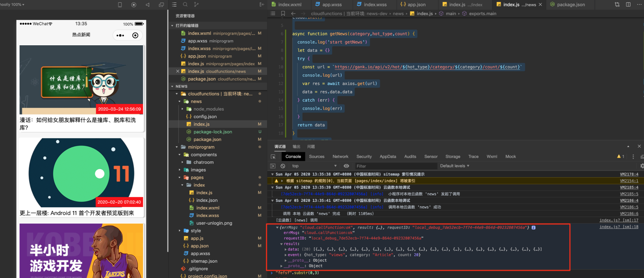The height and width of the screenshot is (278, 644).
Task: Expand the chatroom folder
Action: click(x=183, y=162)
